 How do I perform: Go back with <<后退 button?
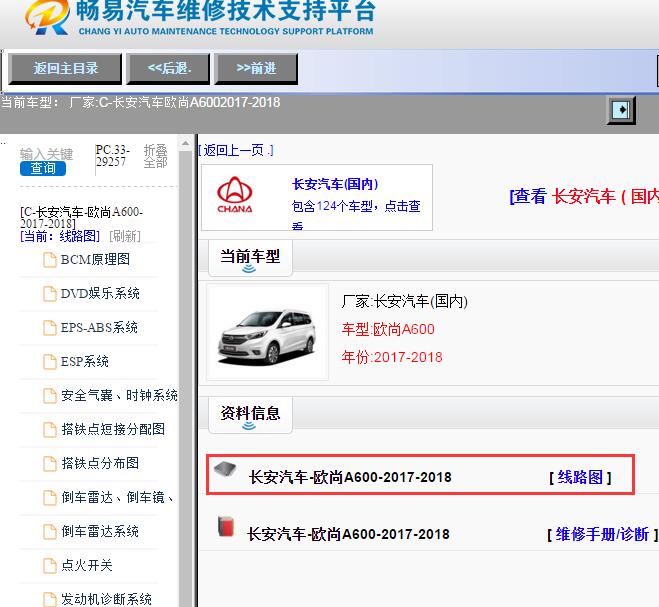[169, 69]
